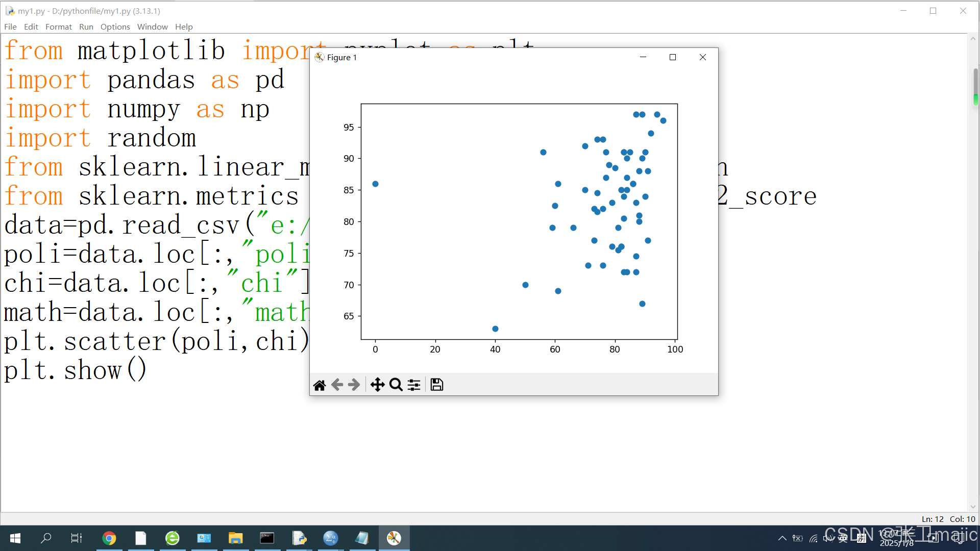
Task: Save the figure with disk icon
Action: [437, 385]
